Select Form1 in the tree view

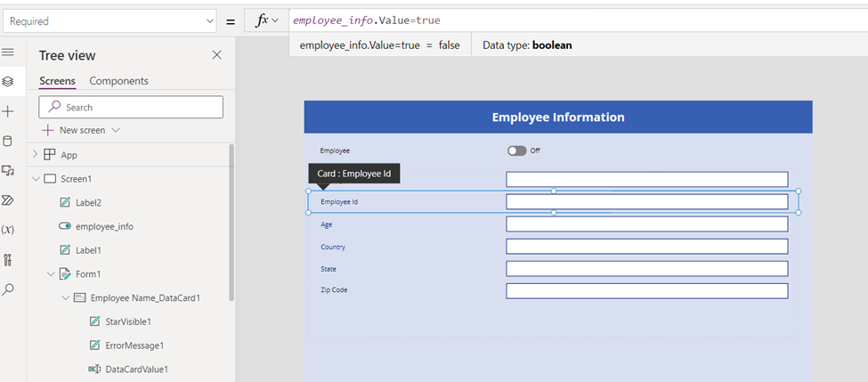pyautogui.click(x=88, y=274)
